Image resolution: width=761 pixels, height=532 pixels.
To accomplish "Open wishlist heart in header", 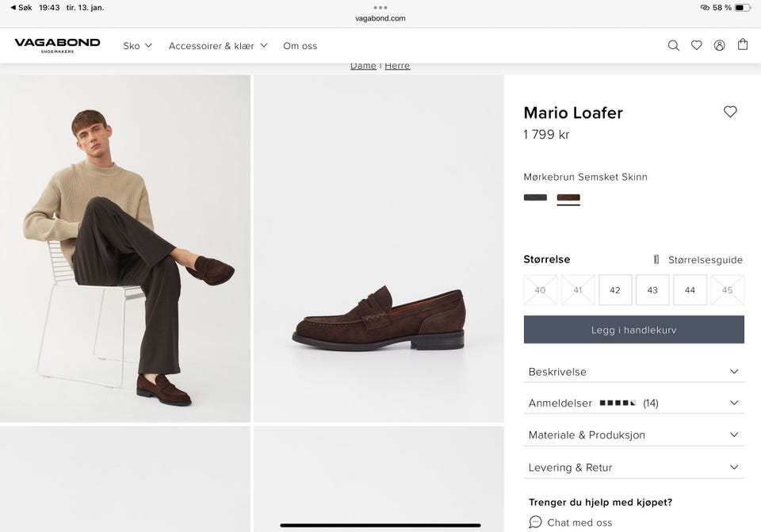I will [696, 45].
